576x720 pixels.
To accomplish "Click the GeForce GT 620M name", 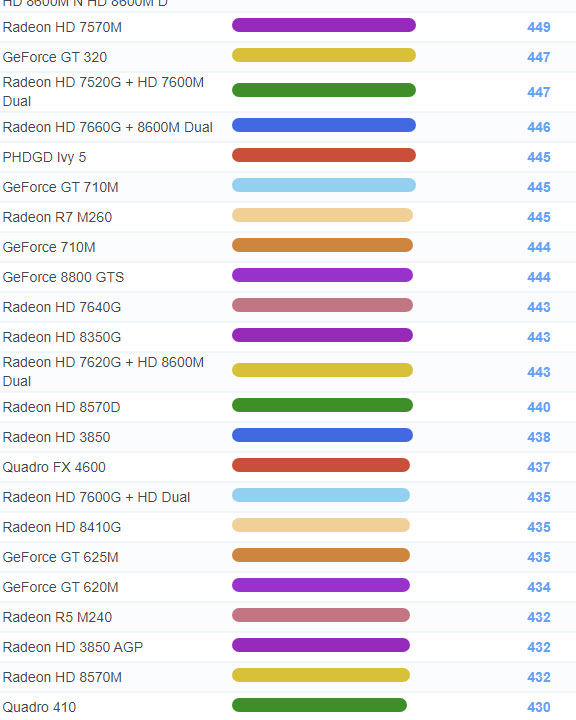I will [x=61, y=587].
